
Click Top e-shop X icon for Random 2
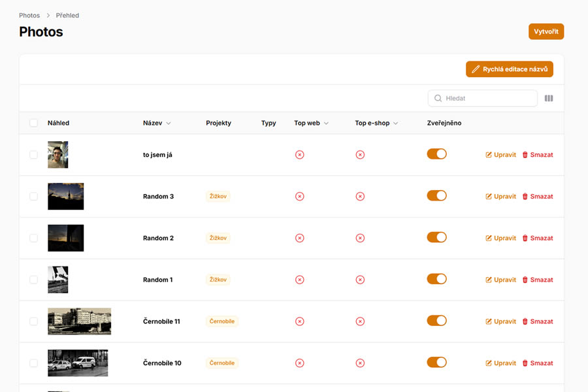click(x=360, y=238)
